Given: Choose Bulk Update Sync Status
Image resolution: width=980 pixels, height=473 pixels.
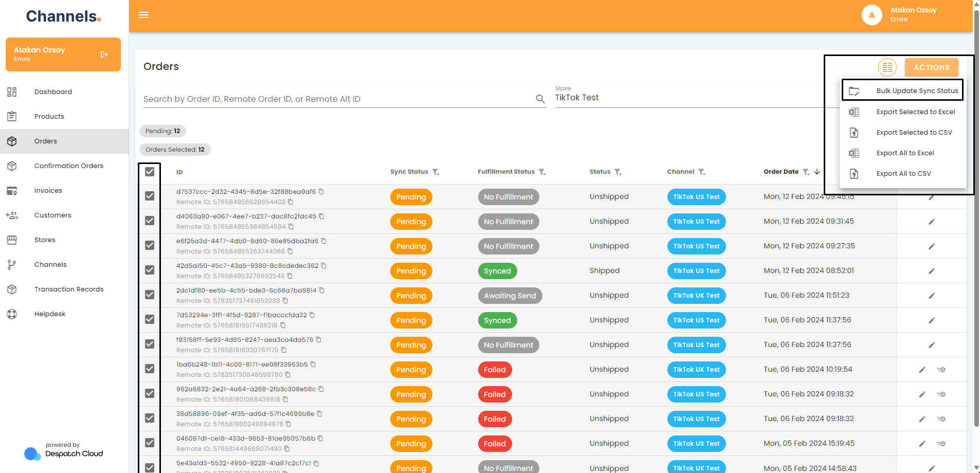Looking at the screenshot, I should coord(903,91).
